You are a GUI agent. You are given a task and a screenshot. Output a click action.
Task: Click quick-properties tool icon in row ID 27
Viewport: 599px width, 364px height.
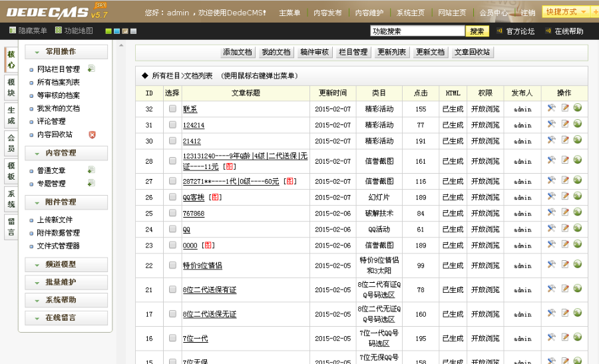(x=551, y=180)
